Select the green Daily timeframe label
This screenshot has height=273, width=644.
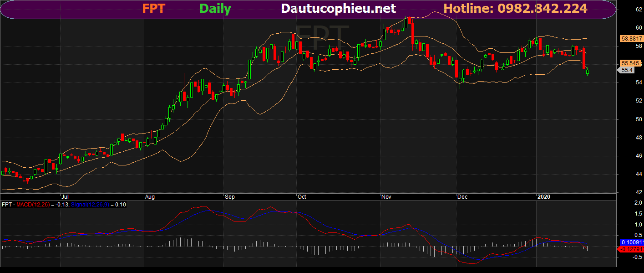(x=215, y=9)
